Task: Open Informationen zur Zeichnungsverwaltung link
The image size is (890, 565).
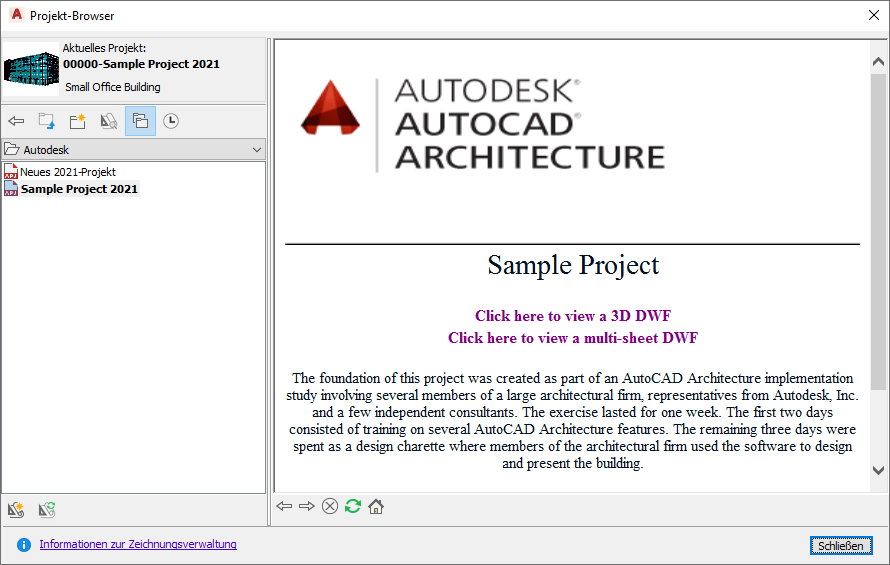Action: coord(138,544)
